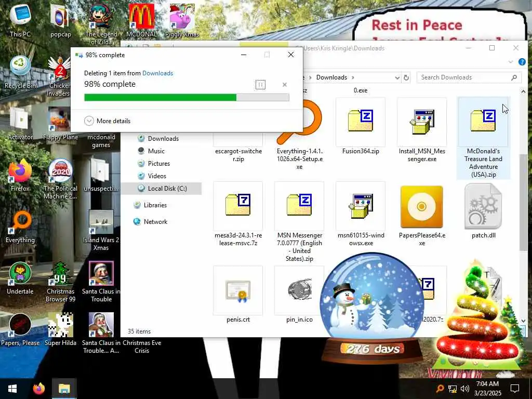Viewport: 532px width, 399px height.
Task: Select mesa3d-24.3.1-release-msvc.7z file
Action: (238, 215)
